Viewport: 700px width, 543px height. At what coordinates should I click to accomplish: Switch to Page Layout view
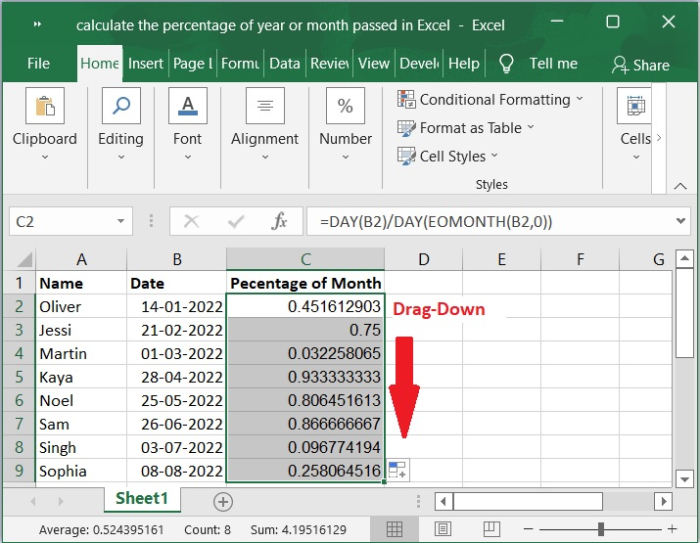[x=443, y=528]
